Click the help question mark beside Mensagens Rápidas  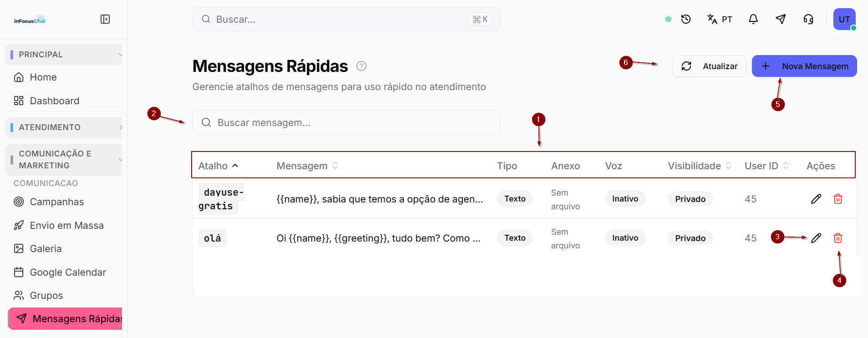click(361, 66)
